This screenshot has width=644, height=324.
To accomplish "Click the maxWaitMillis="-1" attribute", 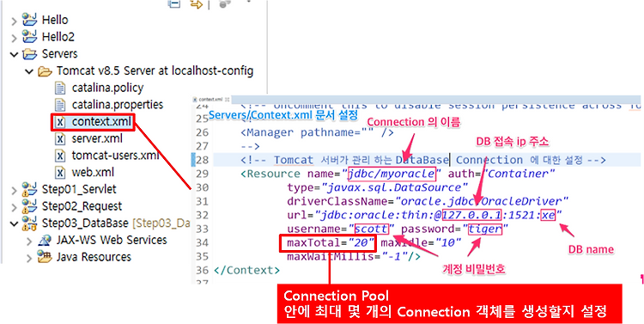I will click(x=348, y=256).
